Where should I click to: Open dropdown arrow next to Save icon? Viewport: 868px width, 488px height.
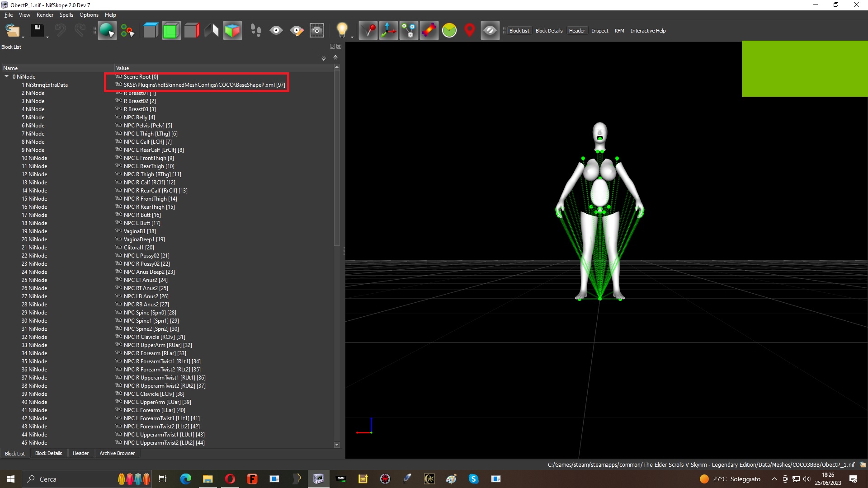pyautogui.click(x=47, y=37)
